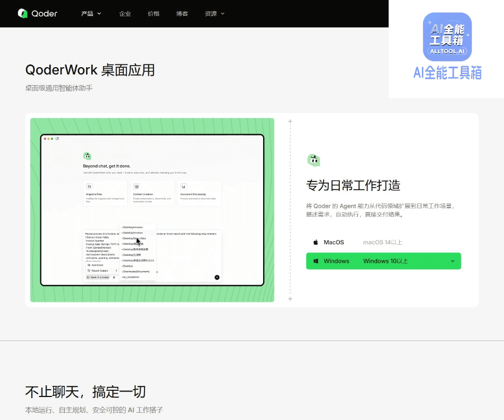Screen dimensions: 504x420
Task: Click the AI全能工具箱 text link
Action: (447, 73)
